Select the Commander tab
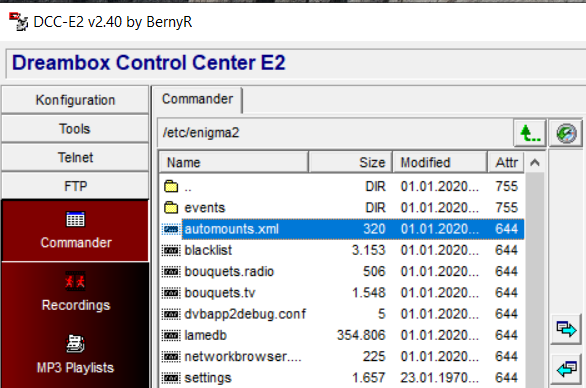 [x=198, y=99]
